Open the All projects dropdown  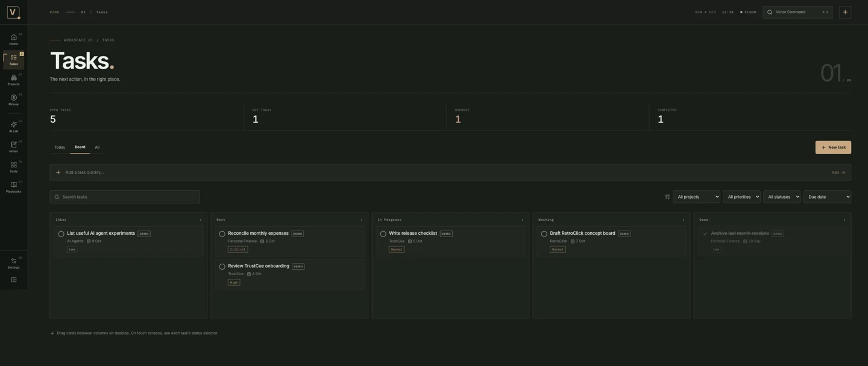tap(696, 197)
